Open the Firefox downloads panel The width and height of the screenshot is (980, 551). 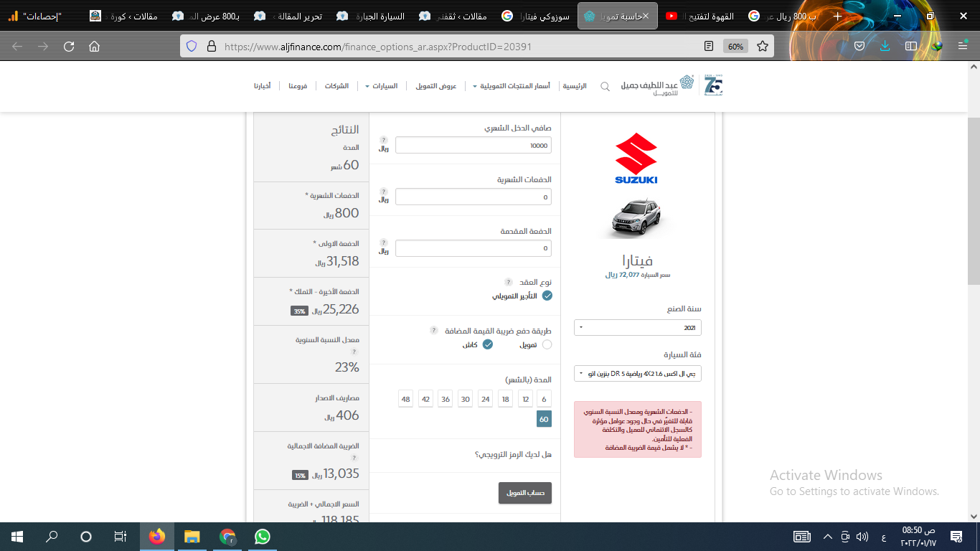click(x=885, y=47)
